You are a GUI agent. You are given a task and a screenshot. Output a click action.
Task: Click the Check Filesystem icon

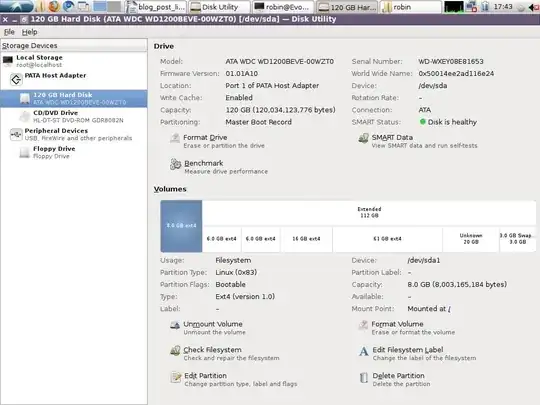tap(175, 351)
